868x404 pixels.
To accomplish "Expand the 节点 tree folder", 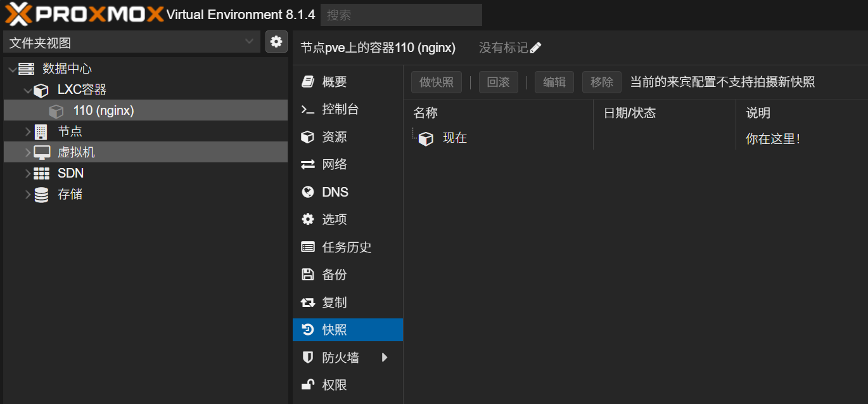I will point(28,131).
